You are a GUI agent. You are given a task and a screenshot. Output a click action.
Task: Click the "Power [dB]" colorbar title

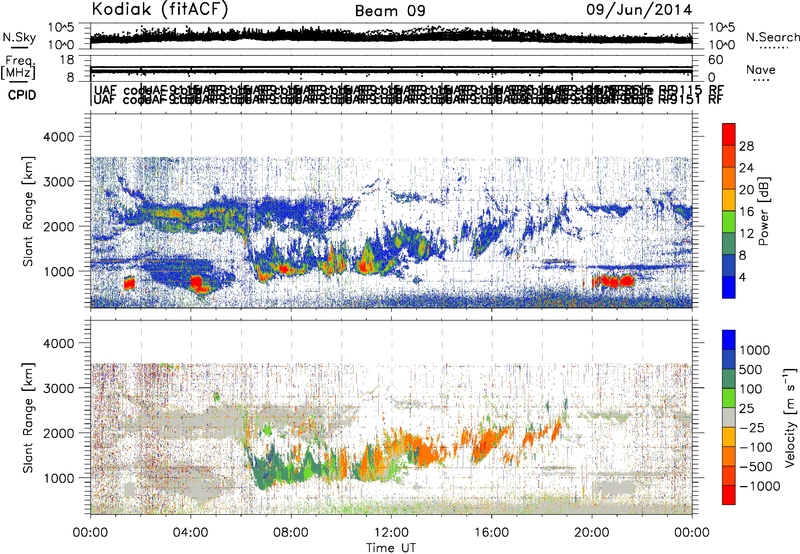(x=763, y=211)
